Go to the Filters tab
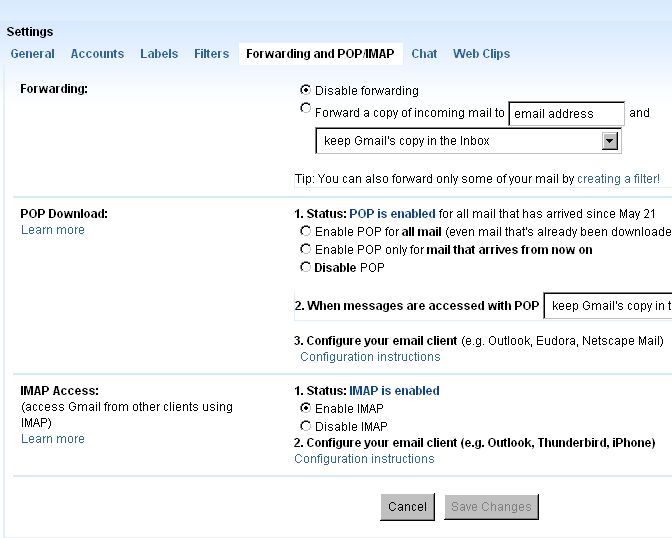Screen dimensions: 672x538 (x=212, y=54)
